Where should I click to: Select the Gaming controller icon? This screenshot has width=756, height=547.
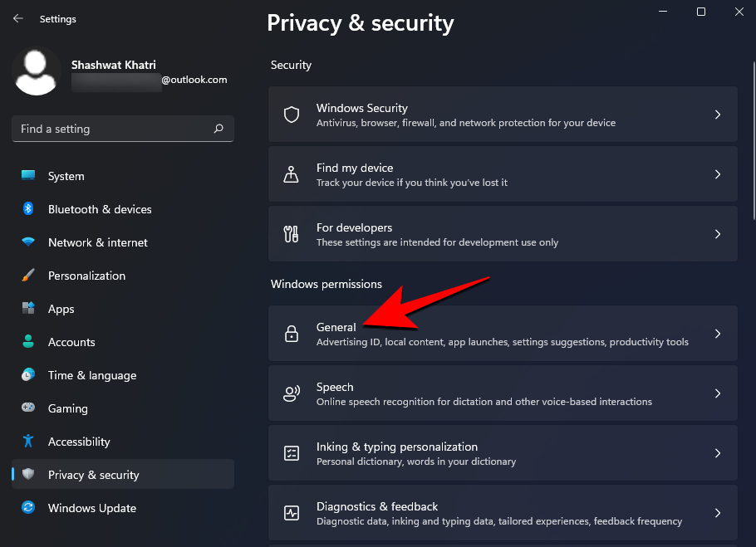(x=28, y=408)
